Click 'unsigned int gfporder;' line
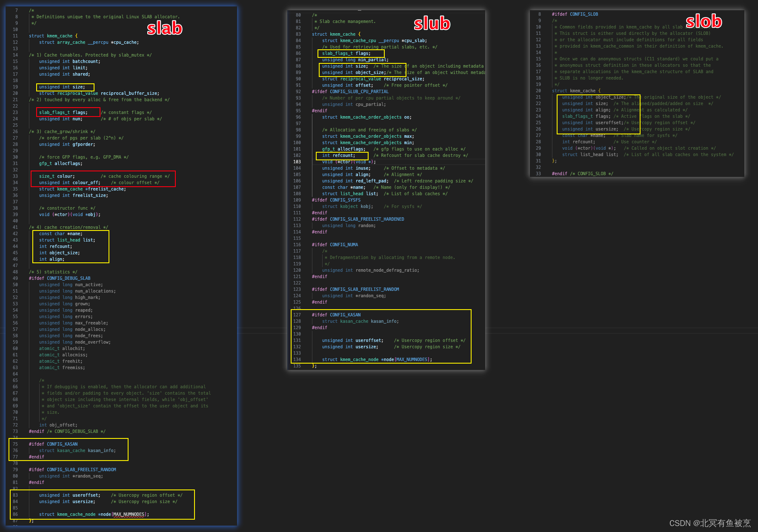The width and height of the screenshot is (758, 532). coord(67,144)
